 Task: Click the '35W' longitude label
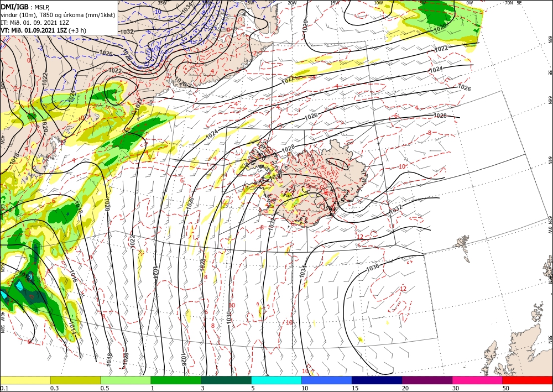pyautogui.click(x=162, y=2)
